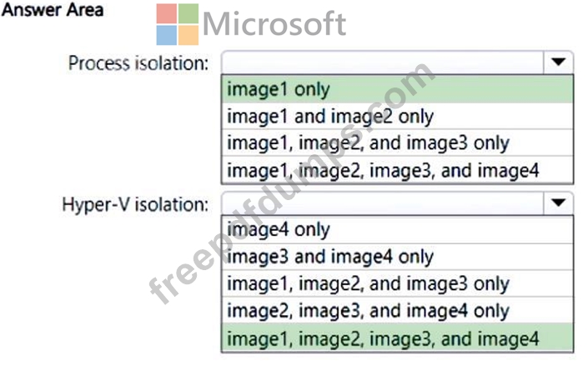
Task: Click the Microsoft four-square logo
Action: coord(178,24)
